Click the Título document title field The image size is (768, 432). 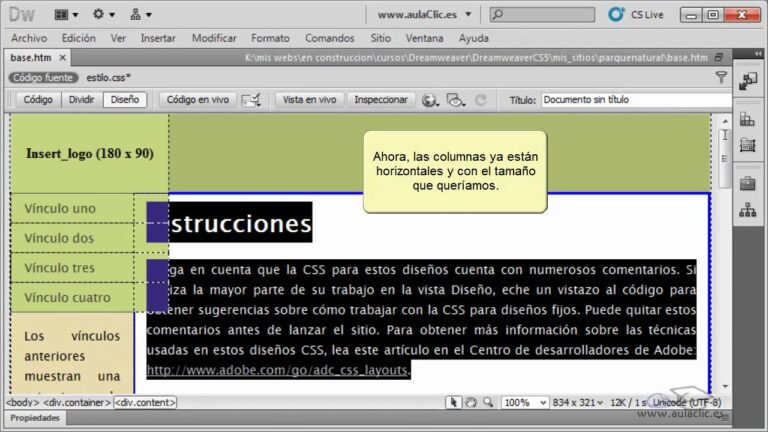636,100
